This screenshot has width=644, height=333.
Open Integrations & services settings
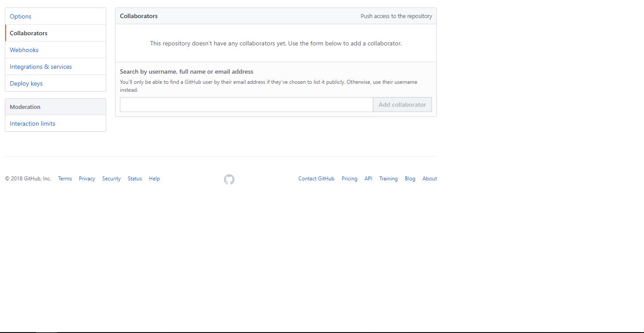click(x=41, y=67)
